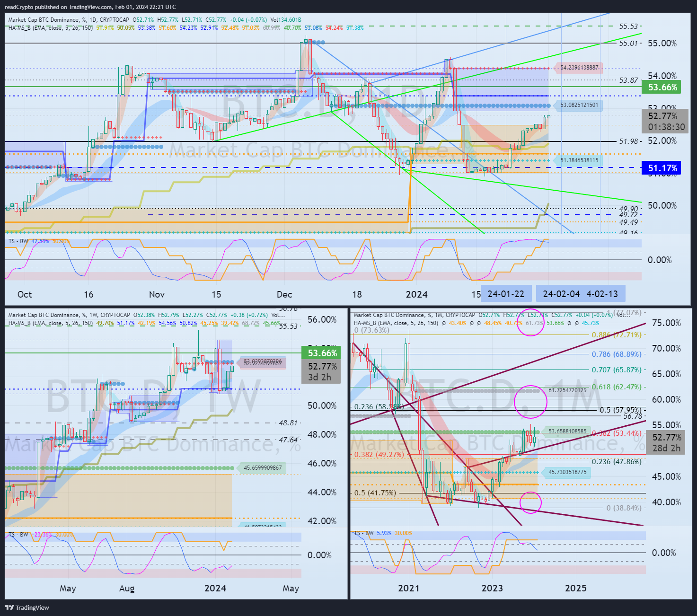The image size is (697, 616).
Task: Click the 52.77% 3d 2h label on weekly chart
Action: [322, 372]
